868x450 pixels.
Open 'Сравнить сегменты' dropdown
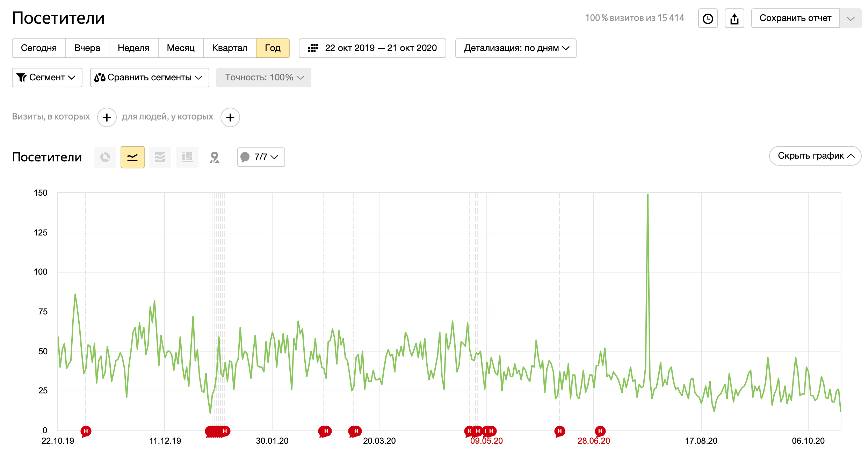150,78
